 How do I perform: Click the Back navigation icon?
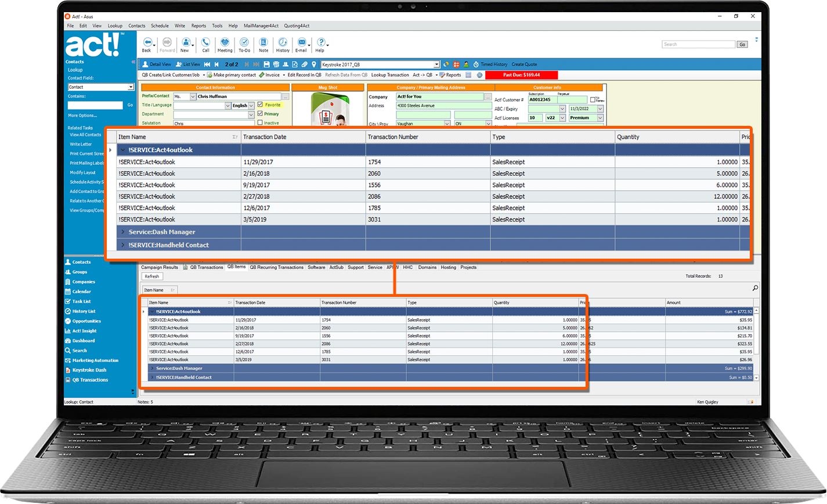click(147, 42)
